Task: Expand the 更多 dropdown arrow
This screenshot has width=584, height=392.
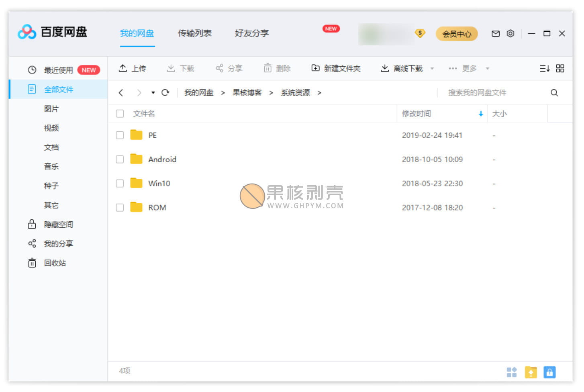Action: 488,69
